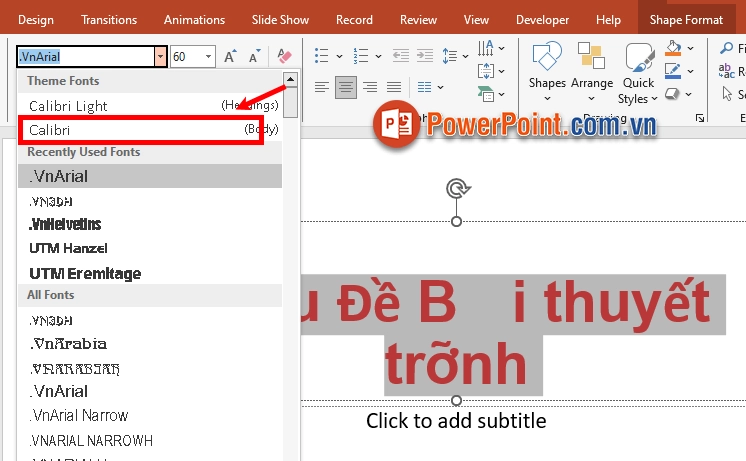Choose UTM Ermitage font

pos(149,273)
